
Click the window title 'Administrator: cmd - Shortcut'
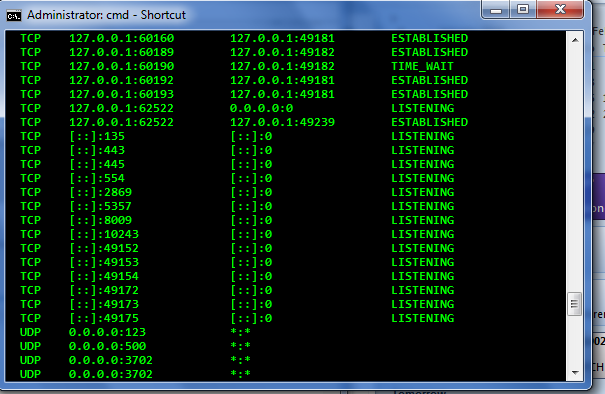pos(106,15)
